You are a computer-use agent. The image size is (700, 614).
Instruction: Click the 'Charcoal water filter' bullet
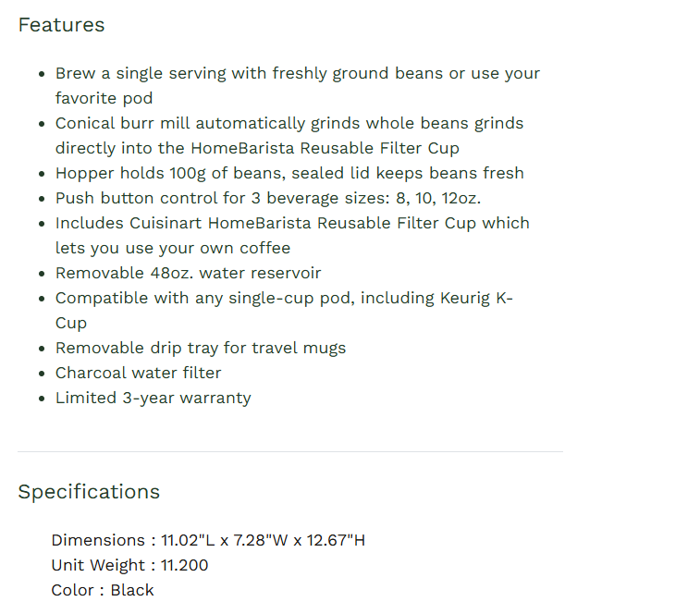click(x=138, y=374)
